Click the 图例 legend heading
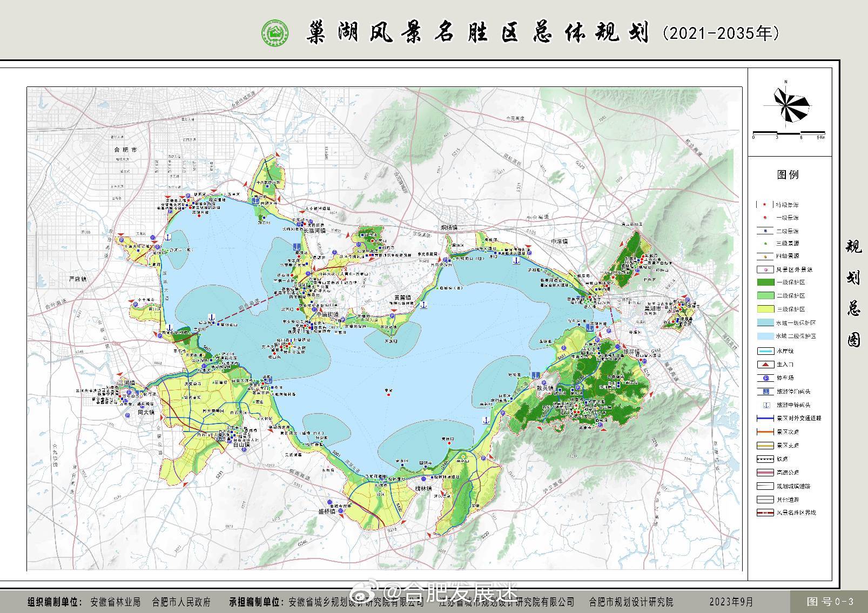 click(x=788, y=174)
